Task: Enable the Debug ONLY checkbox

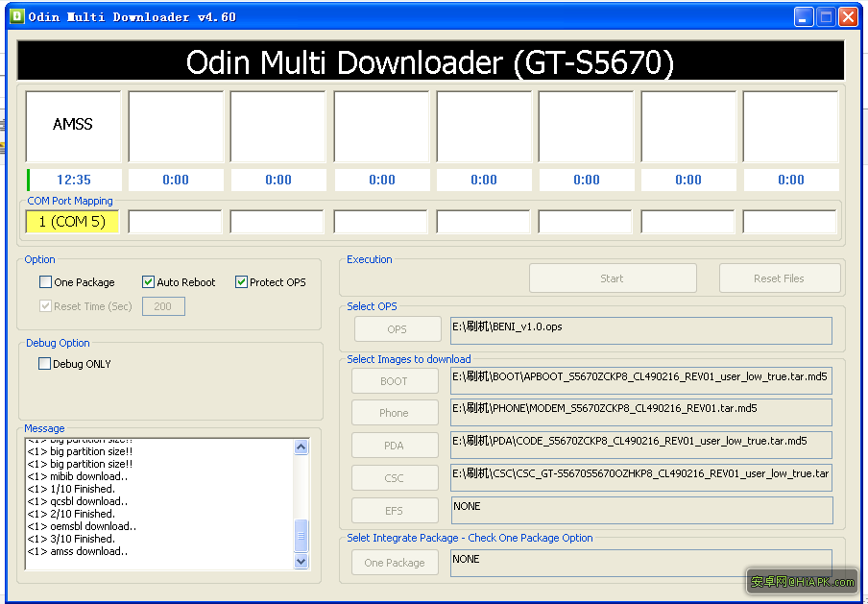Action: [x=45, y=364]
